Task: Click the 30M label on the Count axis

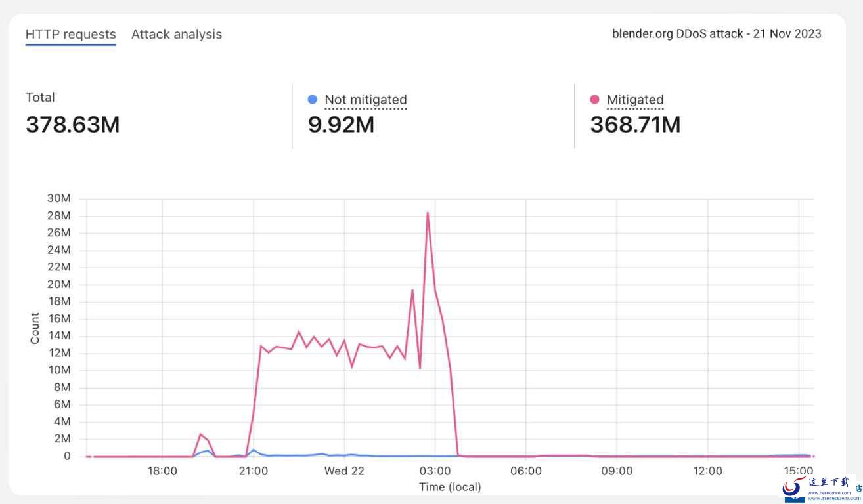Action: (x=59, y=198)
